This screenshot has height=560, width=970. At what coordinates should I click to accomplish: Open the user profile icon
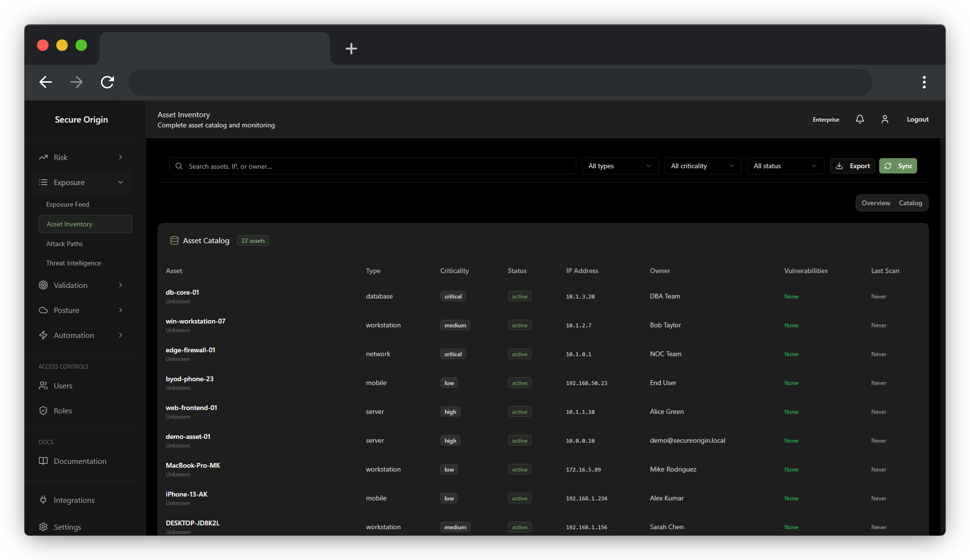[884, 119]
